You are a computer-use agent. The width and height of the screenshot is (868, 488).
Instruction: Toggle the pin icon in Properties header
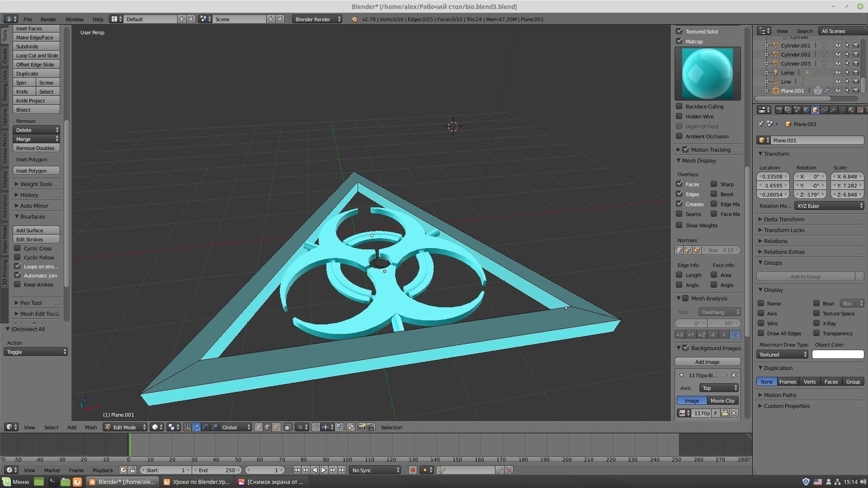760,124
